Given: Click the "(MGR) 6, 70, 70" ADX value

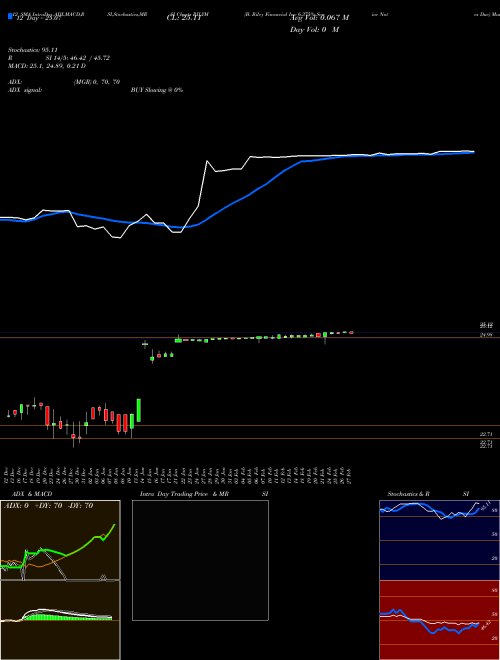Looking at the screenshot, I should pyautogui.click(x=97, y=82).
